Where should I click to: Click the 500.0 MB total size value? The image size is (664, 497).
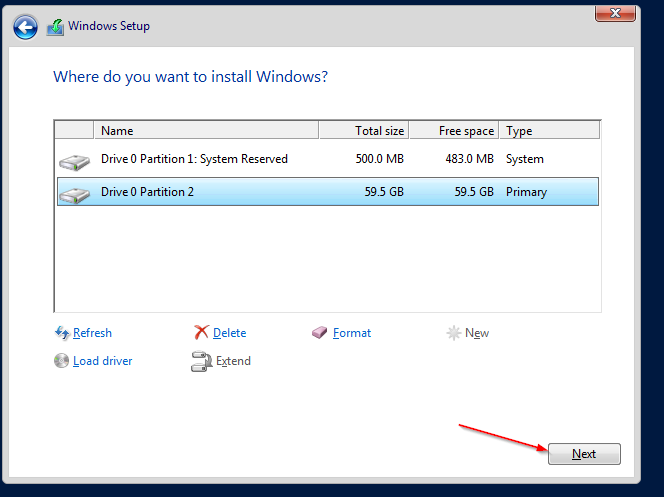(380, 159)
